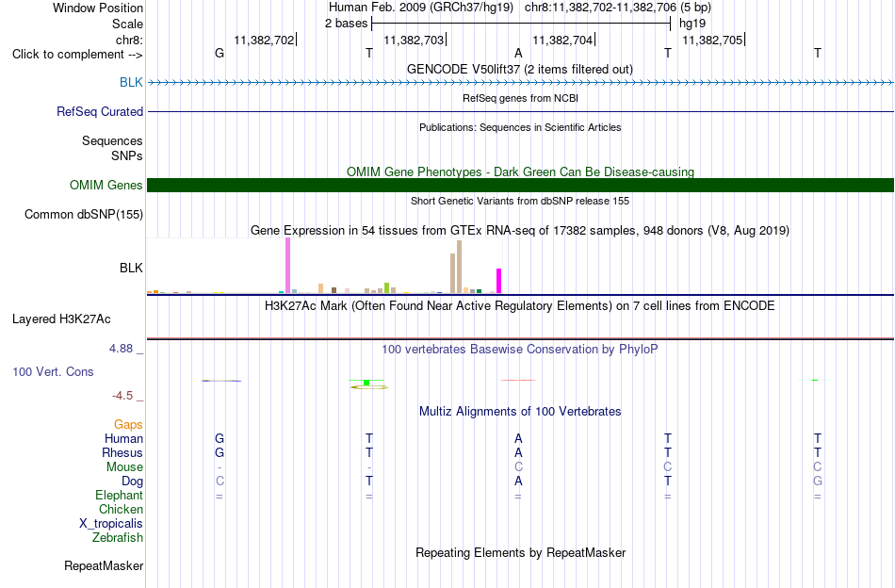
Task: Click the RepeatMasker track label
Action: (x=104, y=565)
